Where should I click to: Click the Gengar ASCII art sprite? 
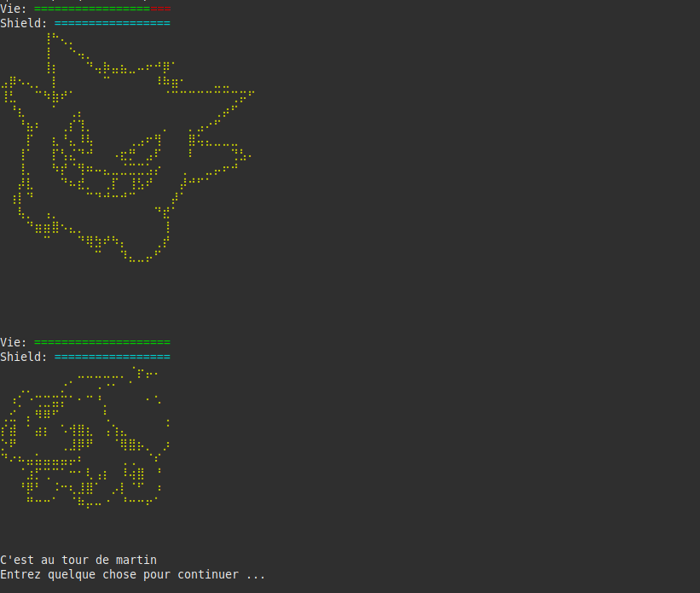coord(128,148)
